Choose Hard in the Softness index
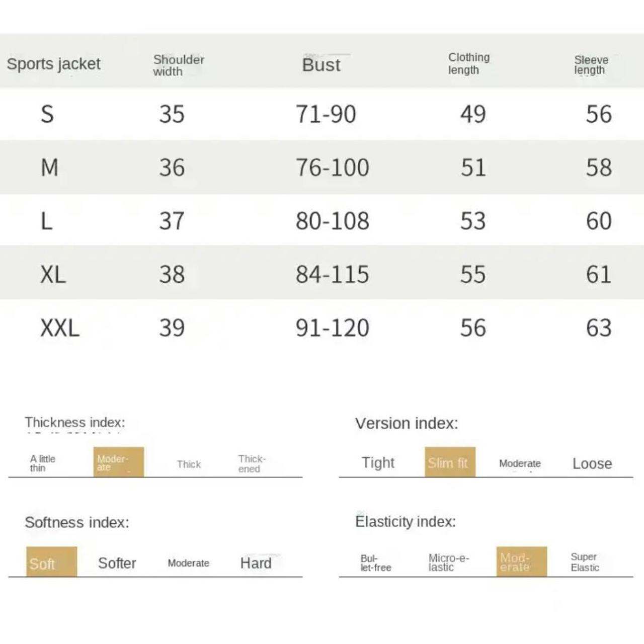The height and width of the screenshot is (644, 644). click(x=256, y=563)
